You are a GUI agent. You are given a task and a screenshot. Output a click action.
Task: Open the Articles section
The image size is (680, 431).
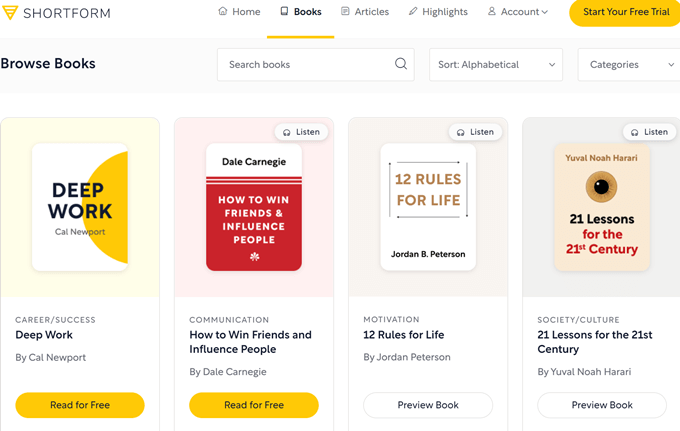(x=365, y=12)
